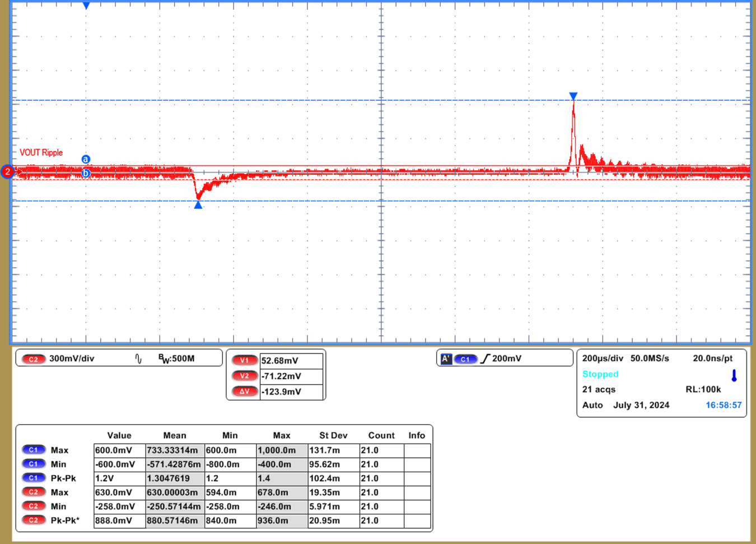The width and height of the screenshot is (756, 544).
Task: Click the channel 2 ground reference marker
Action: tap(7, 171)
